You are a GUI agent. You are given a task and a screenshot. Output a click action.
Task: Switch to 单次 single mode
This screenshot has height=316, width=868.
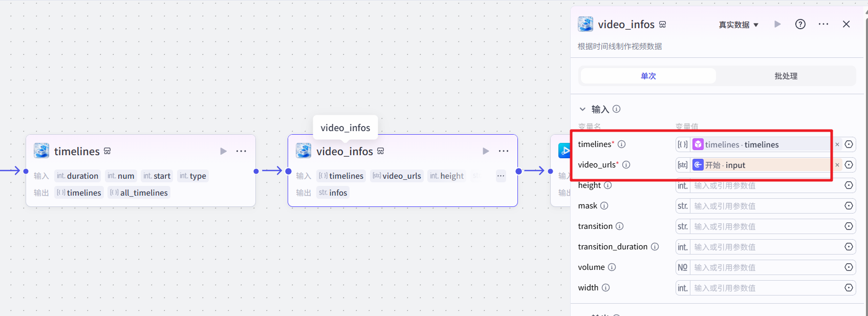pyautogui.click(x=648, y=76)
